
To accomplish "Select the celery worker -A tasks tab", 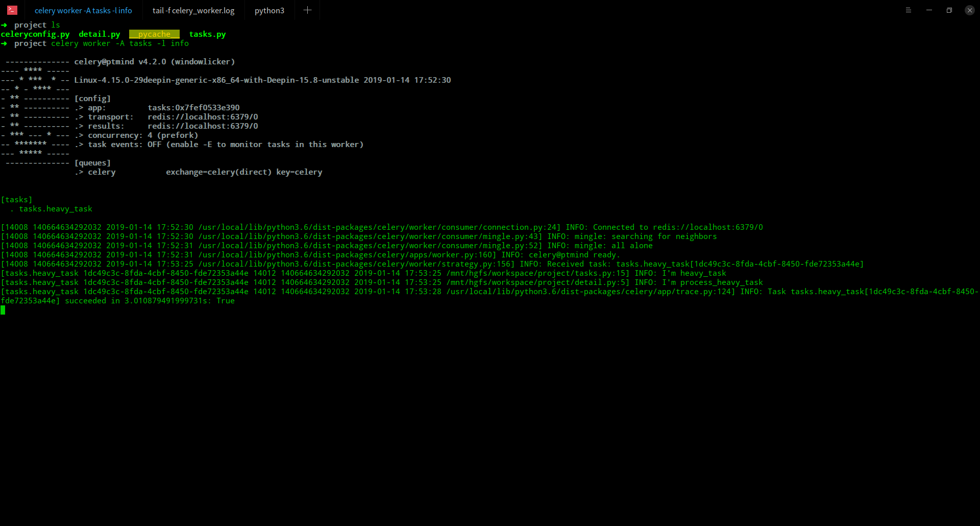I will [x=83, y=10].
